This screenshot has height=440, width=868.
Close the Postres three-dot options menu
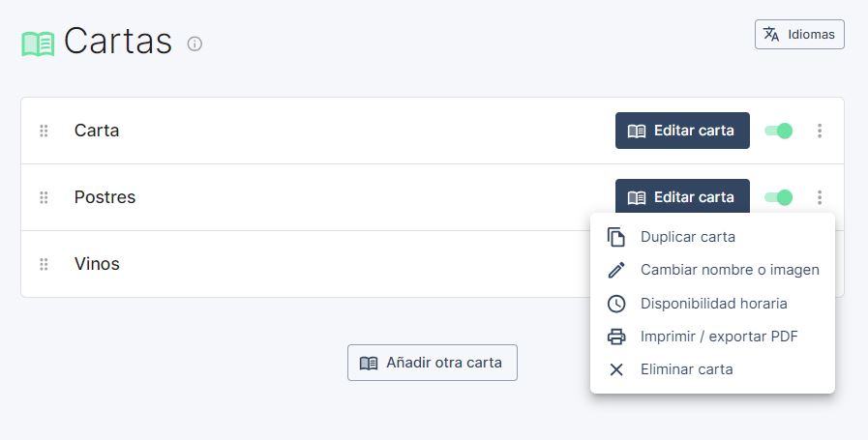click(820, 197)
